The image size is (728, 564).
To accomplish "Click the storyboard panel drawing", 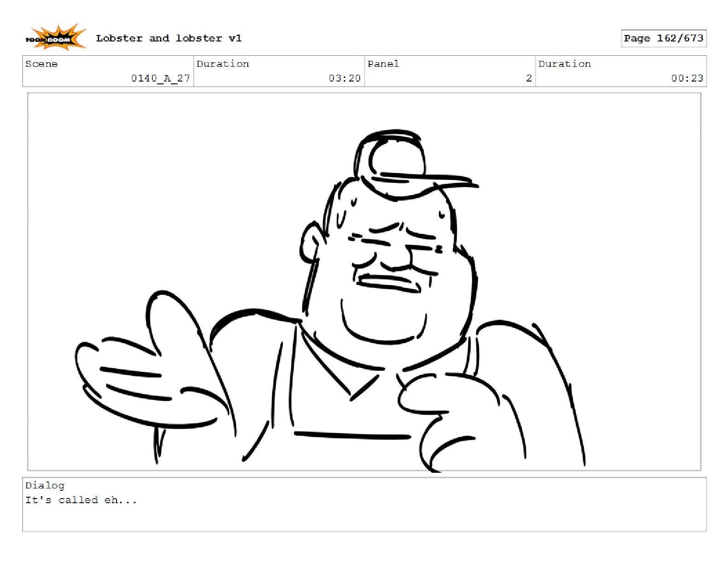I will [x=364, y=282].
